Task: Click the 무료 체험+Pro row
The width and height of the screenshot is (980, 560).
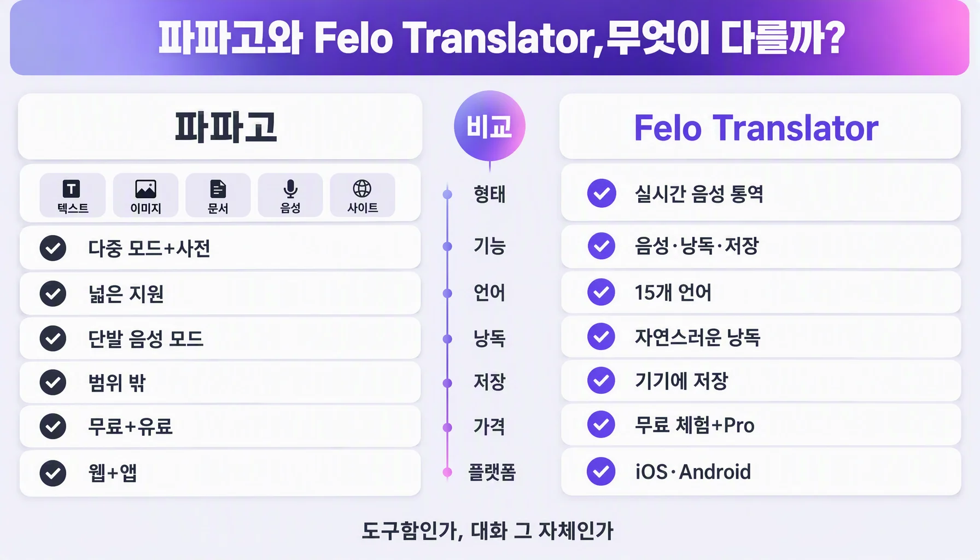Action: pyautogui.click(x=761, y=425)
